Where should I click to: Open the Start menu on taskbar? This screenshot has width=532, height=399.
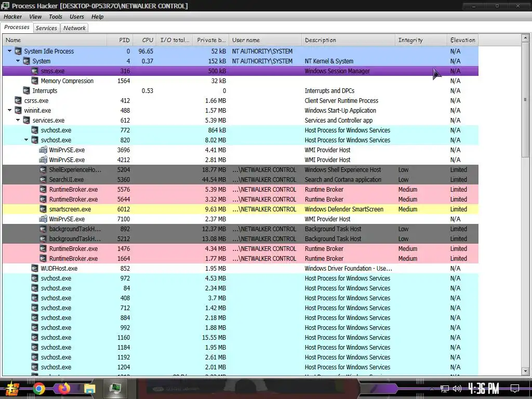point(12,389)
